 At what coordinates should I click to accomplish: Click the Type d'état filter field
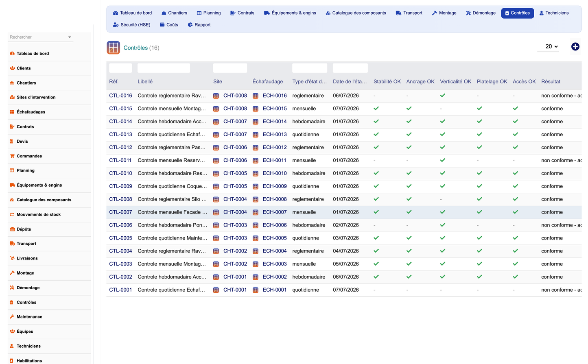click(310, 68)
